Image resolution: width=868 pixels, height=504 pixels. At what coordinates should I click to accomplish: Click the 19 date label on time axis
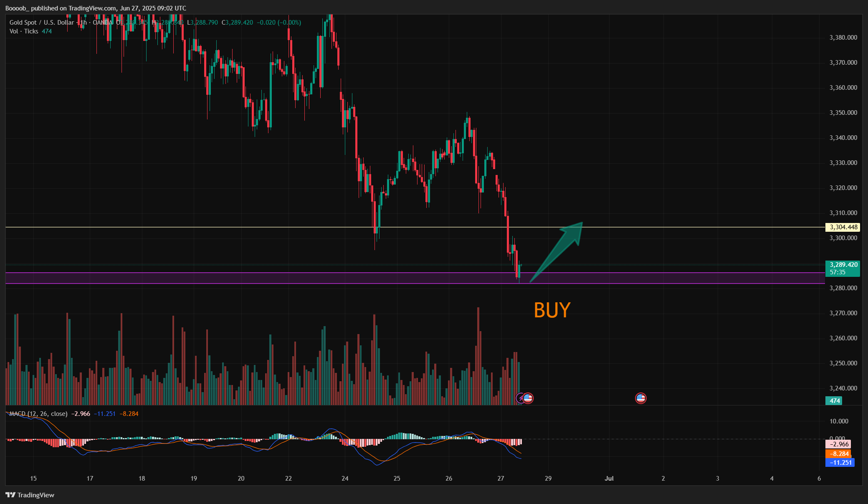194,479
